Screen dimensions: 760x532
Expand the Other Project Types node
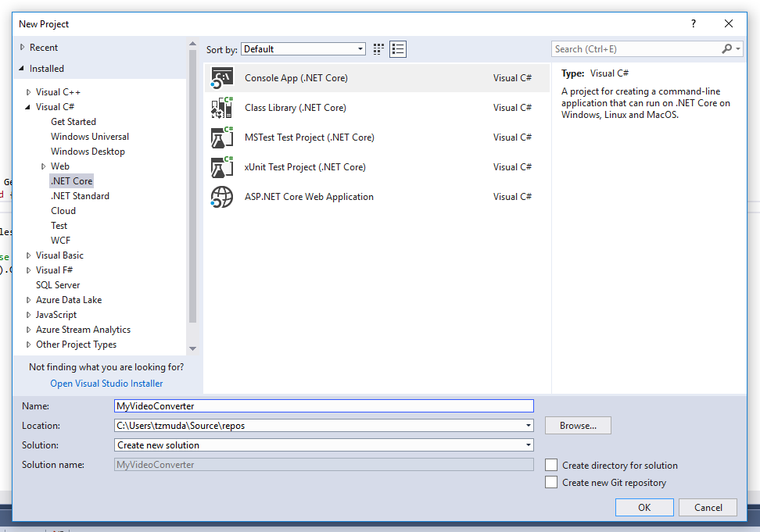click(28, 345)
